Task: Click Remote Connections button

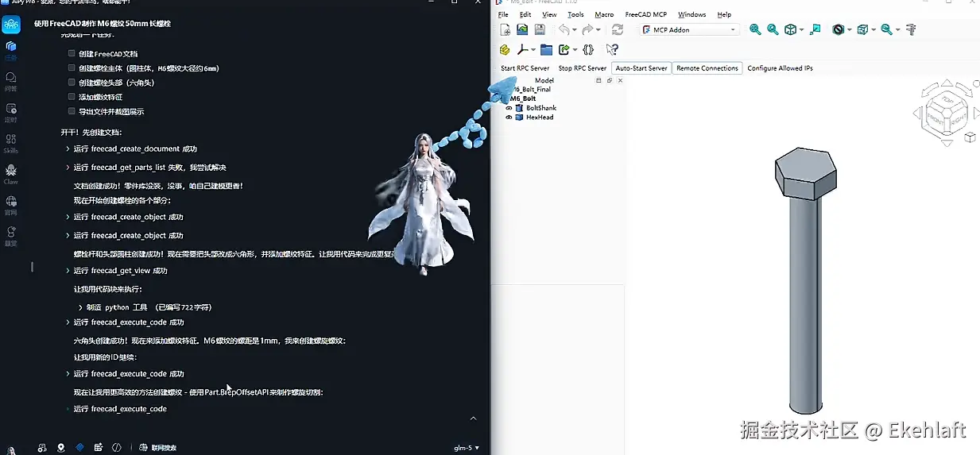Action: coord(707,68)
